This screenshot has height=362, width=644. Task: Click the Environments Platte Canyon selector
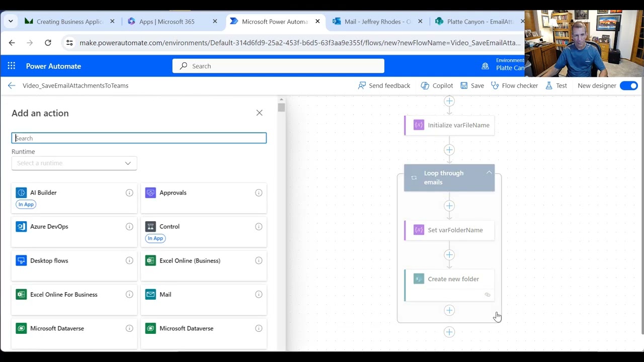[503, 64]
